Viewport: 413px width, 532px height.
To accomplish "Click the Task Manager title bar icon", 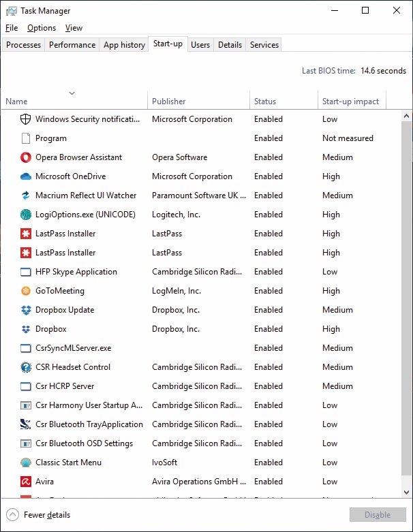I will 11,11.
